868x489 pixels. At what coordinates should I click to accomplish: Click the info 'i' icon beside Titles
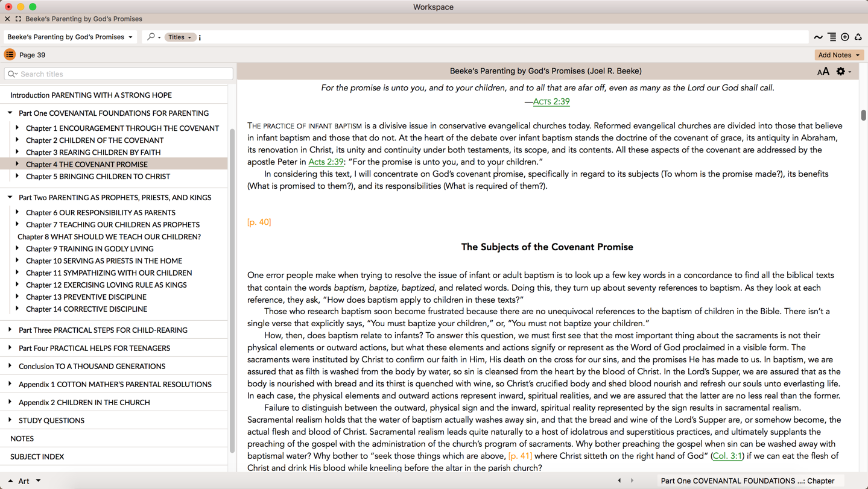pyautogui.click(x=200, y=37)
